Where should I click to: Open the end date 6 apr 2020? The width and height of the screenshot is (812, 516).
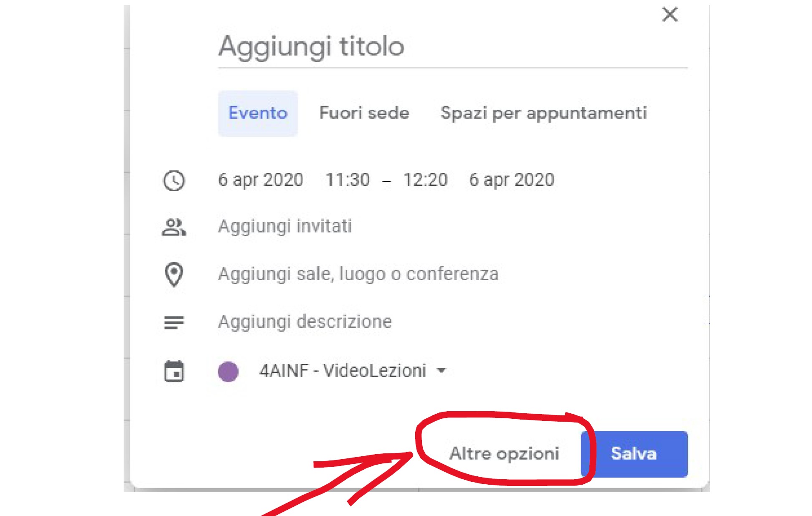(x=512, y=180)
